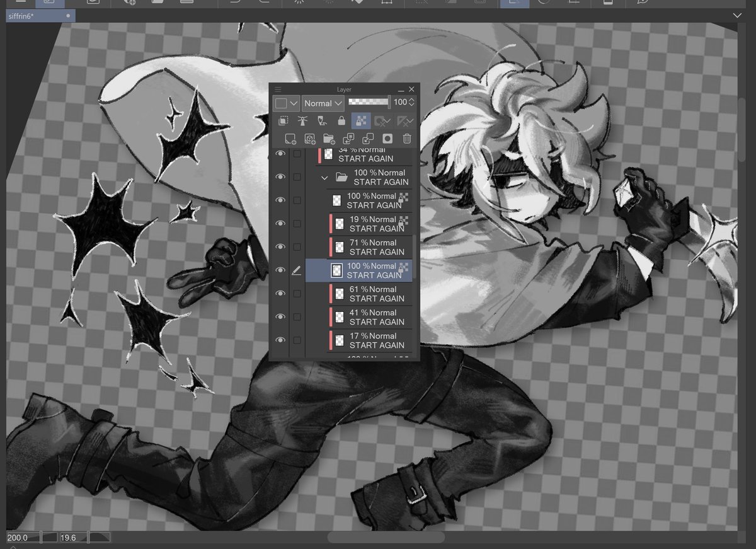Screen dimensions: 756x549
Task: Select the 71 % Normal layer
Action: click(370, 247)
